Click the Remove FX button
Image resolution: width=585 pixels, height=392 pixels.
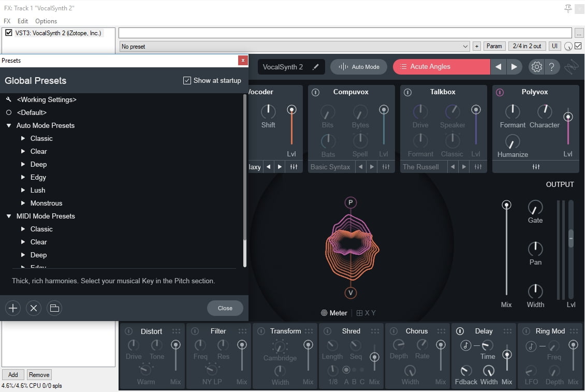pos(39,374)
